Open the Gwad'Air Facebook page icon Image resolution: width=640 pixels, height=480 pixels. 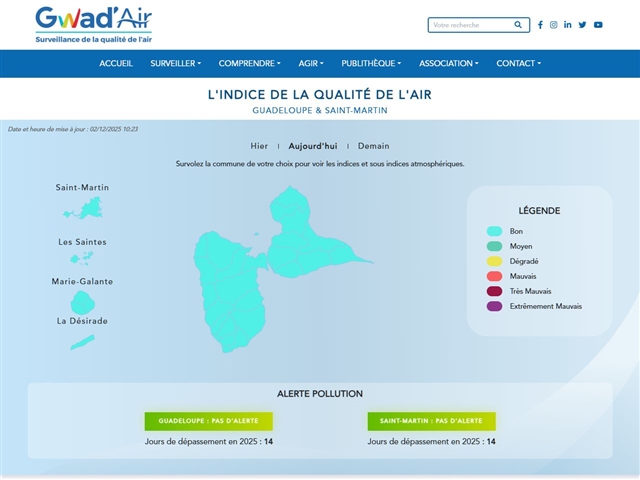point(540,25)
